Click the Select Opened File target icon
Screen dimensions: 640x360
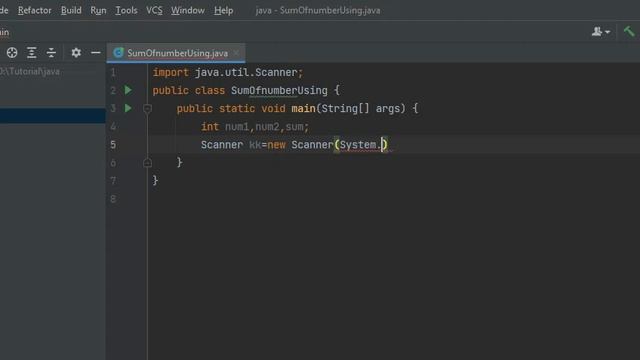tap(12, 53)
